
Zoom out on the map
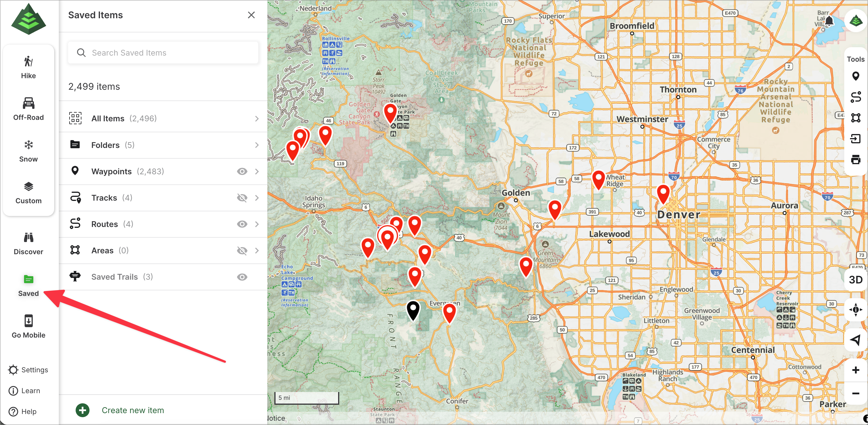pos(856,393)
